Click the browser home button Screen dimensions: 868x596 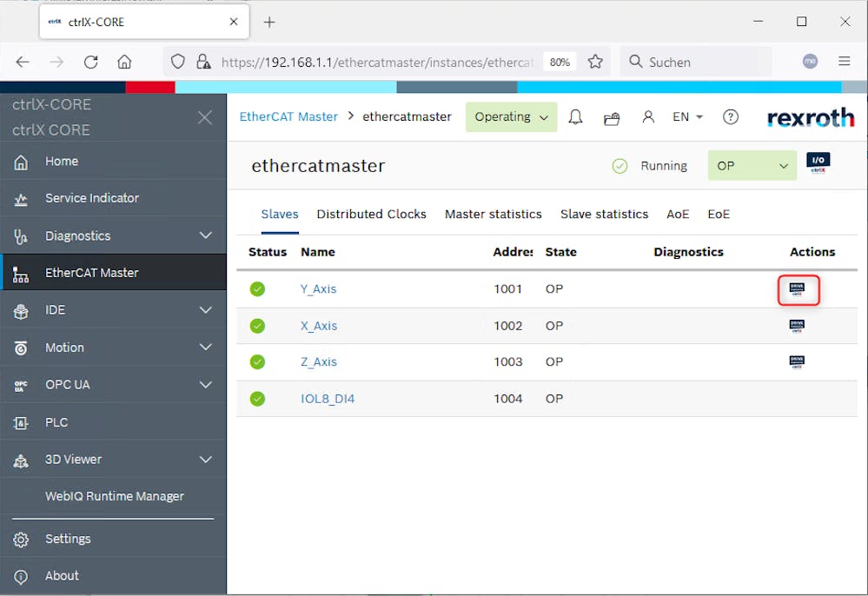(x=124, y=62)
